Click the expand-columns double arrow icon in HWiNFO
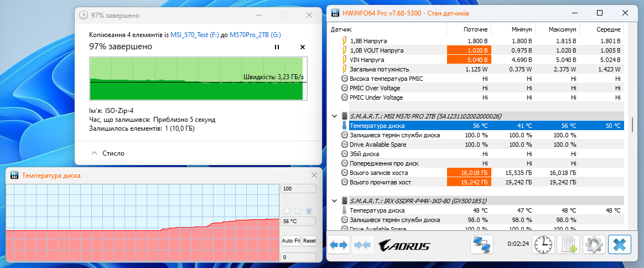 coord(339,245)
